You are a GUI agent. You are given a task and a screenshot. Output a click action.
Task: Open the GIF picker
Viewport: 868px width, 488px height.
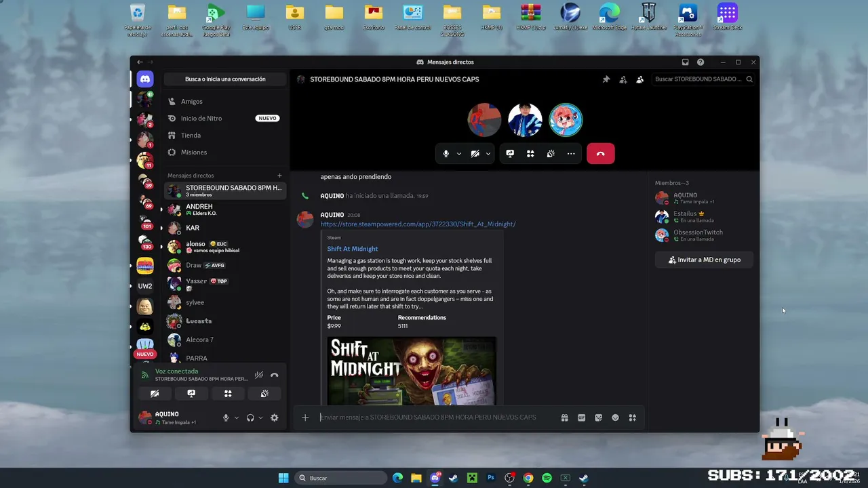pos(581,418)
